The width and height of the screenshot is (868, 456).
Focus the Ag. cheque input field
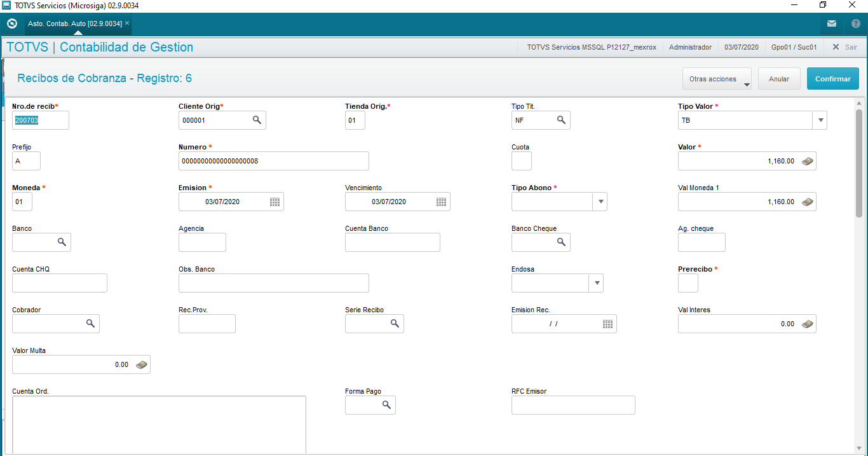coord(702,242)
